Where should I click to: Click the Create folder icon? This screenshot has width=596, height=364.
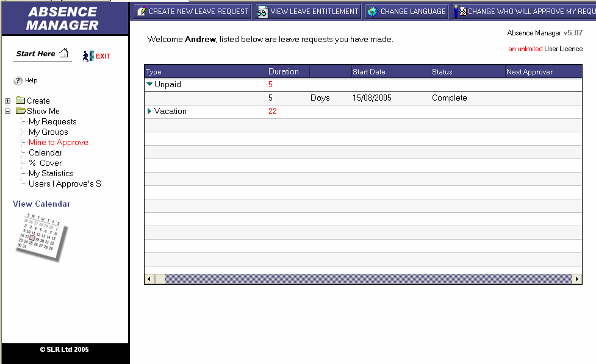pyautogui.click(x=21, y=101)
